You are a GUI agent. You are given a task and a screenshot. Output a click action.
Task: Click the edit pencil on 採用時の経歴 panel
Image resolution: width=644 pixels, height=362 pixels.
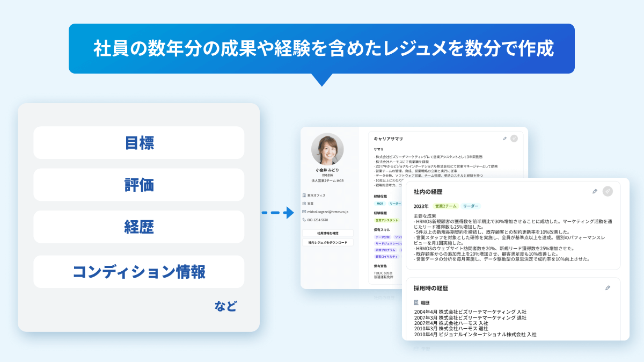pyautogui.click(x=608, y=288)
